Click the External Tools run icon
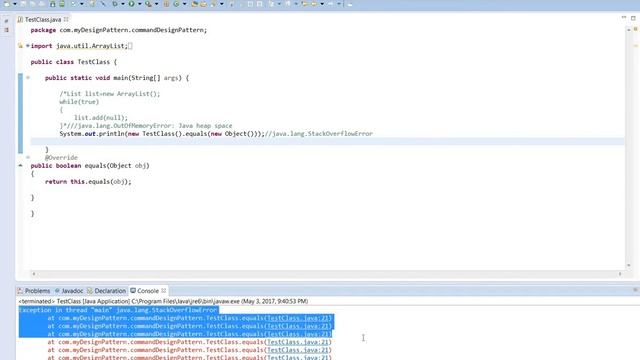 click(149, 4)
